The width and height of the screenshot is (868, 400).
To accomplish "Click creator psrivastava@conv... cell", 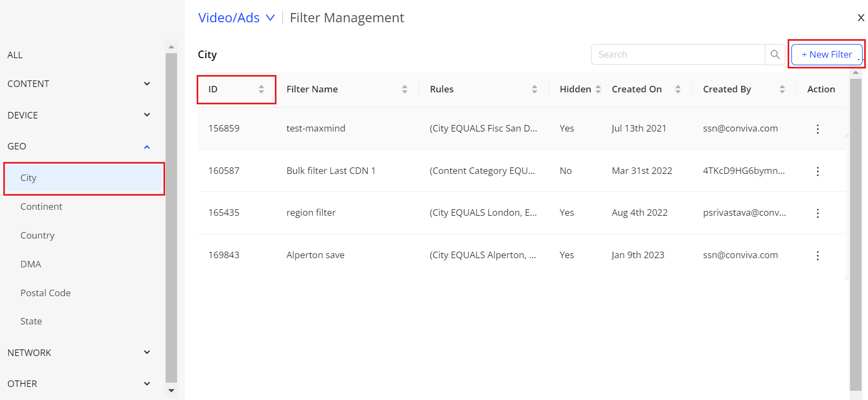I will 744,212.
